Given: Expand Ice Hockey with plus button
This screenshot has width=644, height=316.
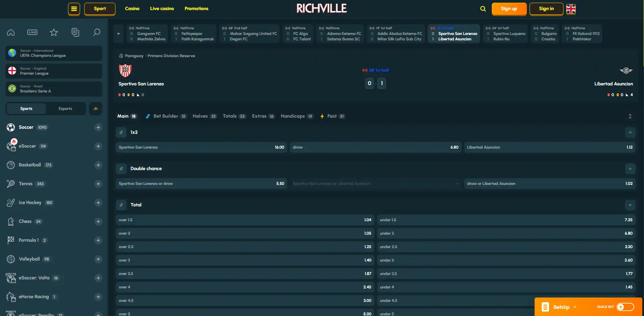Looking at the screenshot, I should (98, 203).
